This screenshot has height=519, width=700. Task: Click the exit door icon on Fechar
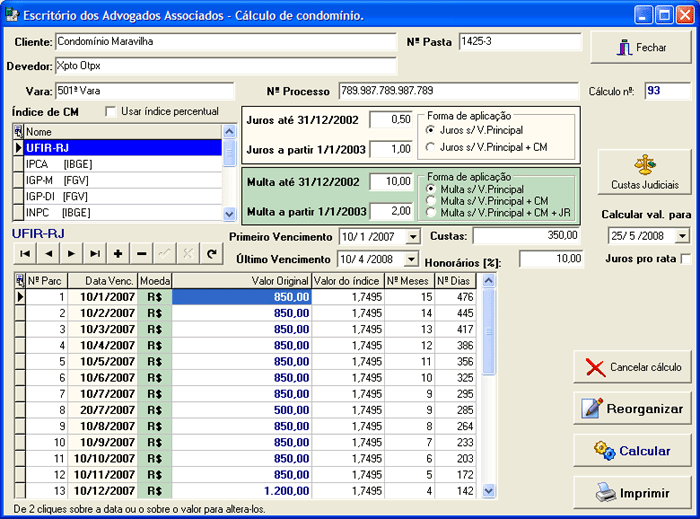(624, 47)
